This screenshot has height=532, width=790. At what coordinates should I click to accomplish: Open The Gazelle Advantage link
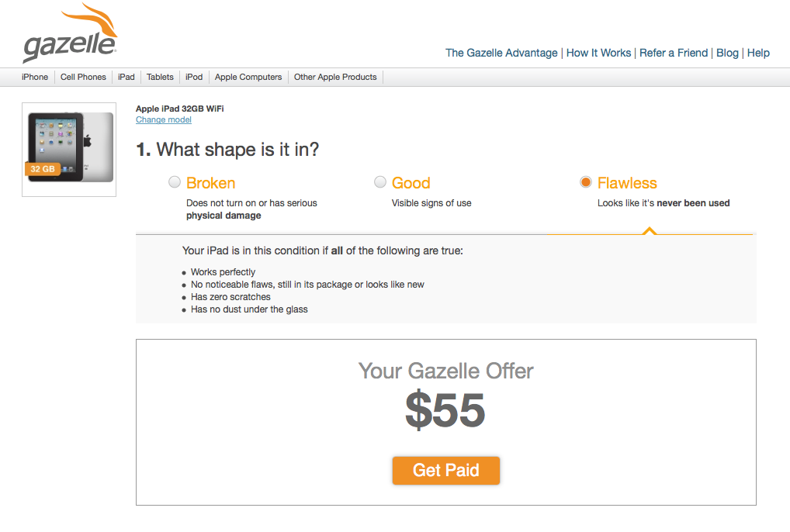point(501,53)
